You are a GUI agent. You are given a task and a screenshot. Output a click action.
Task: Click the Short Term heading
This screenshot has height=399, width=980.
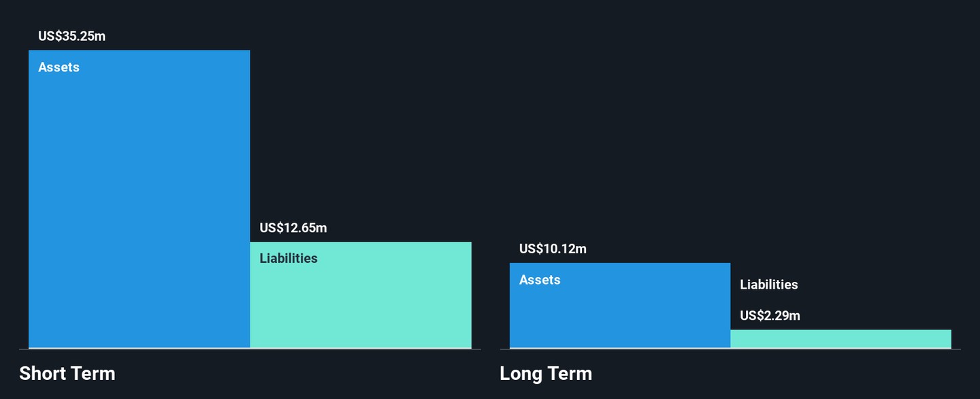67,373
